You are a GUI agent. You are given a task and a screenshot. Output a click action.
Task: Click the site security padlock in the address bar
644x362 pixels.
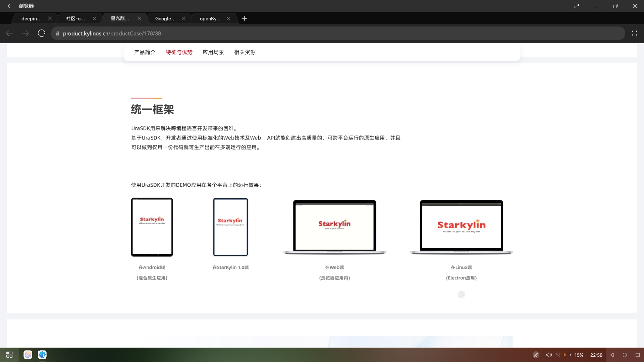coord(57,34)
